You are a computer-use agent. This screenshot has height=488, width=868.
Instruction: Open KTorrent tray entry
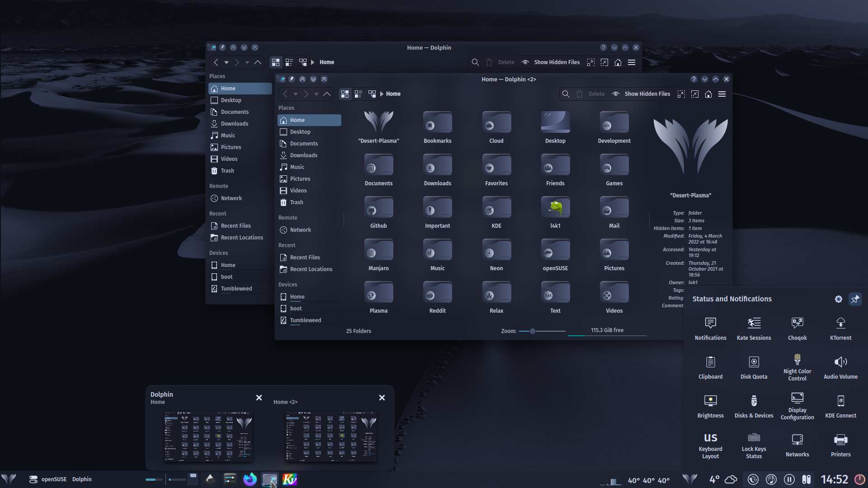tap(840, 328)
